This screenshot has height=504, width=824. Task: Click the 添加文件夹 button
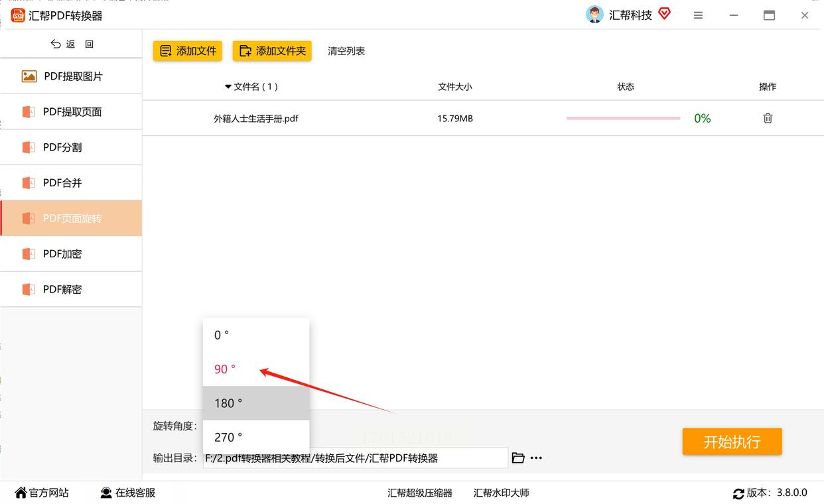[272, 51]
